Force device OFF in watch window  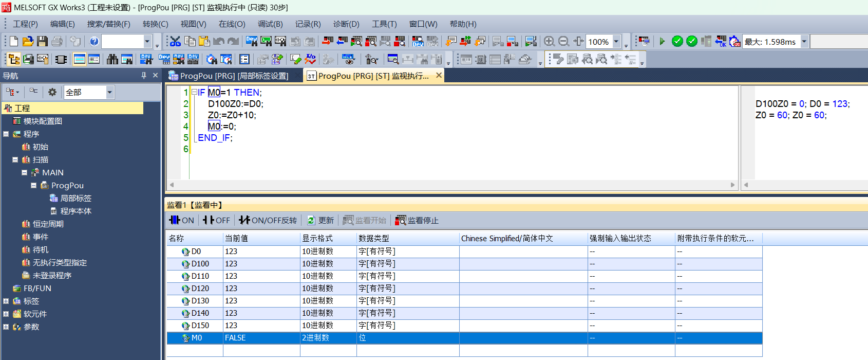(216, 220)
